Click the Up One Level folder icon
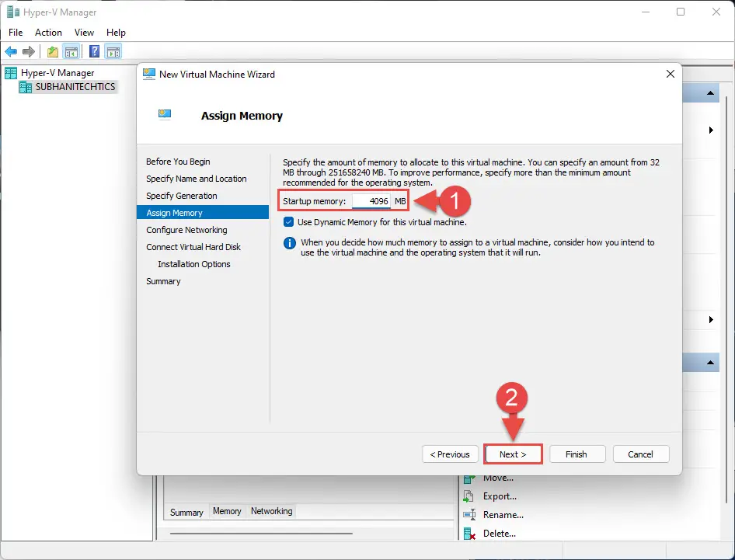This screenshot has width=735, height=560. pyautogui.click(x=53, y=51)
